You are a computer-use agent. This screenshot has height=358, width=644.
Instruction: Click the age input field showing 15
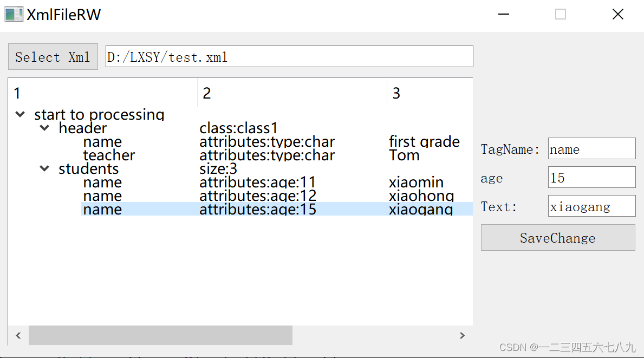(592, 177)
